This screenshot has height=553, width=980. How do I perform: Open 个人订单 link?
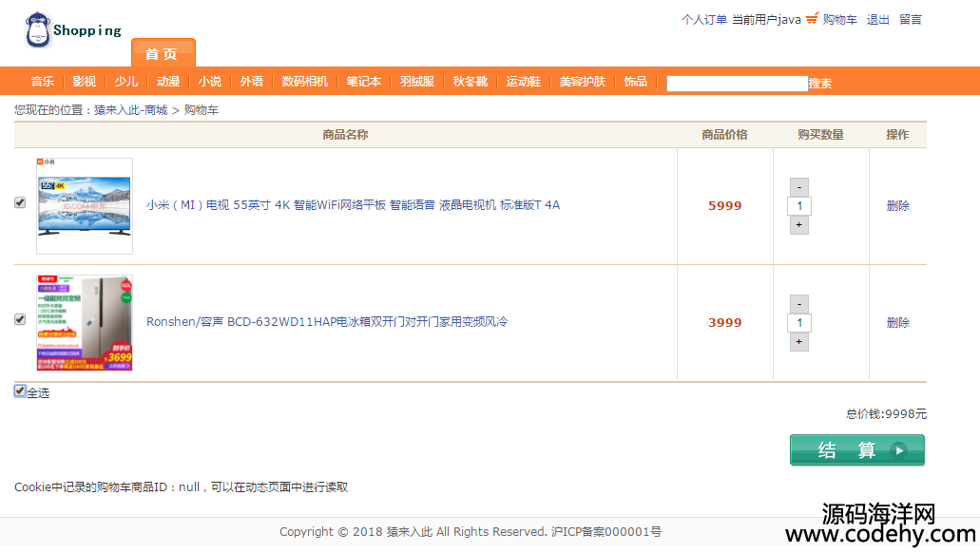(704, 19)
